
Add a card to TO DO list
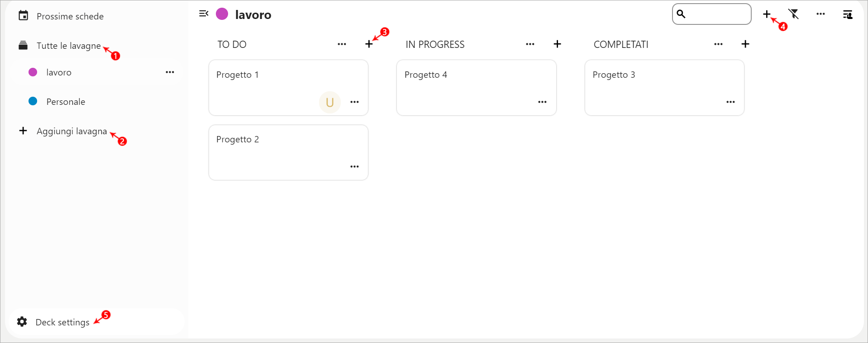369,44
